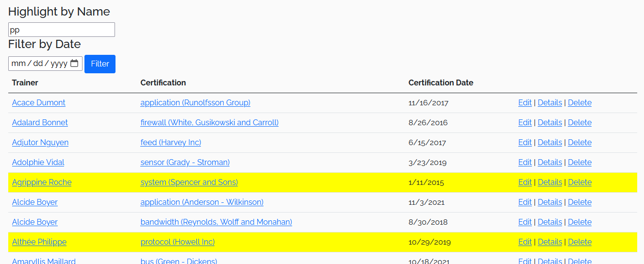Screen dimensions: 644x264
Task: Open application (Runolfsson Group) certification link
Action: [196, 103]
